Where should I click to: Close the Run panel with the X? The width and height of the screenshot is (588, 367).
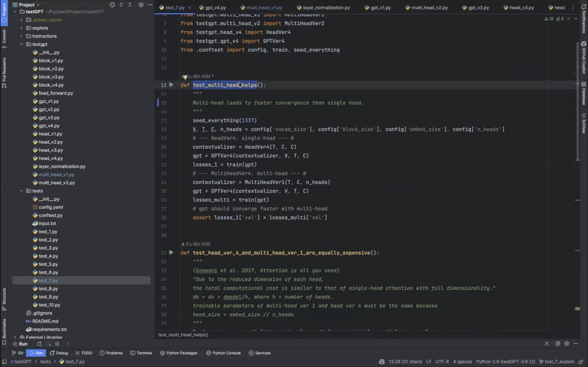click(546, 343)
